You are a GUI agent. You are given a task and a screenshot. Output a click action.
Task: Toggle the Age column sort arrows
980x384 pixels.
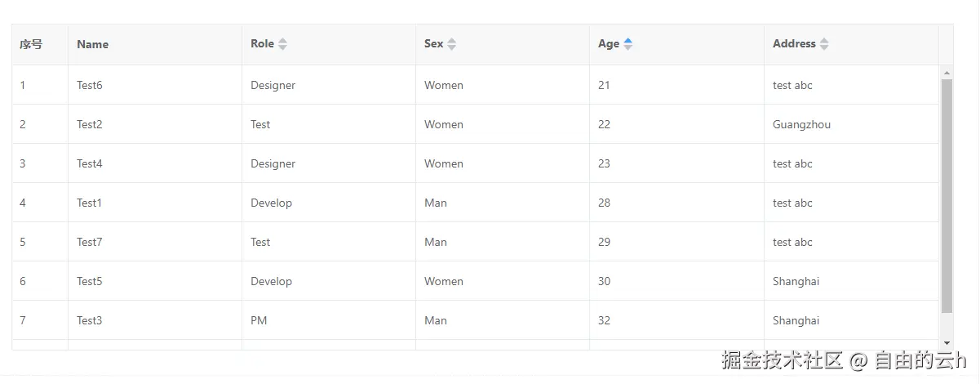click(x=627, y=44)
